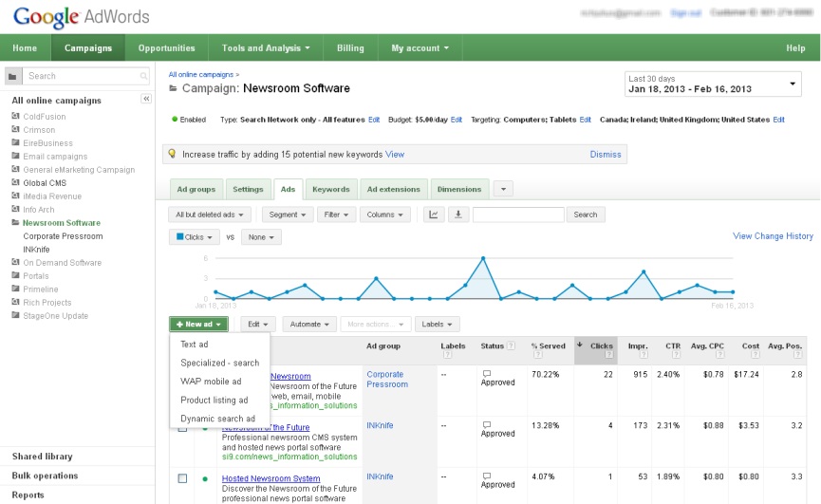Click the On Demand Software campaign icon
Image resolution: width=821 pixels, height=504 pixels.
[16, 262]
